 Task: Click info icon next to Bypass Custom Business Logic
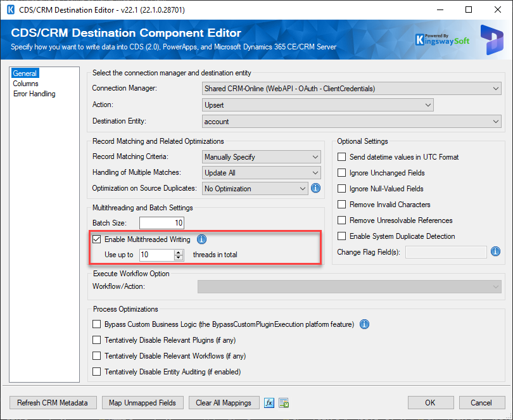click(x=364, y=324)
